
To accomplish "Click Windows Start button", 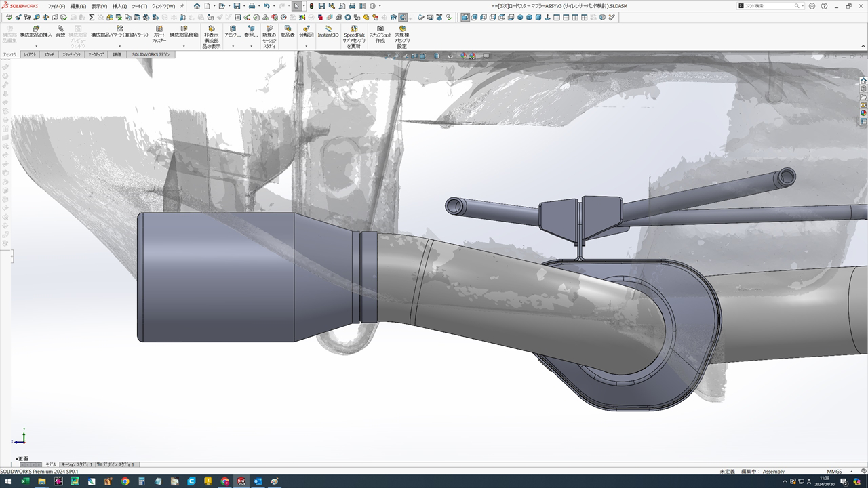I will click(8, 481).
